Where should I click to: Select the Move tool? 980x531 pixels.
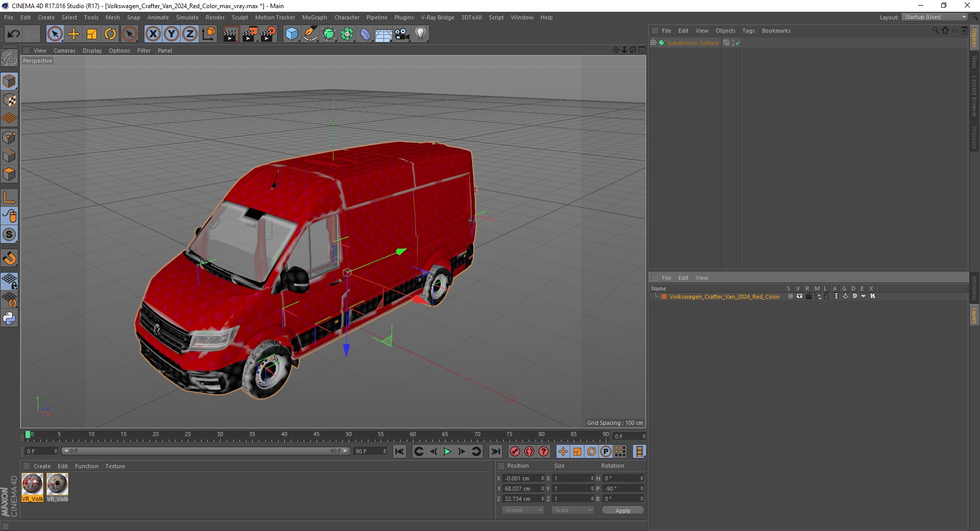click(x=73, y=34)
